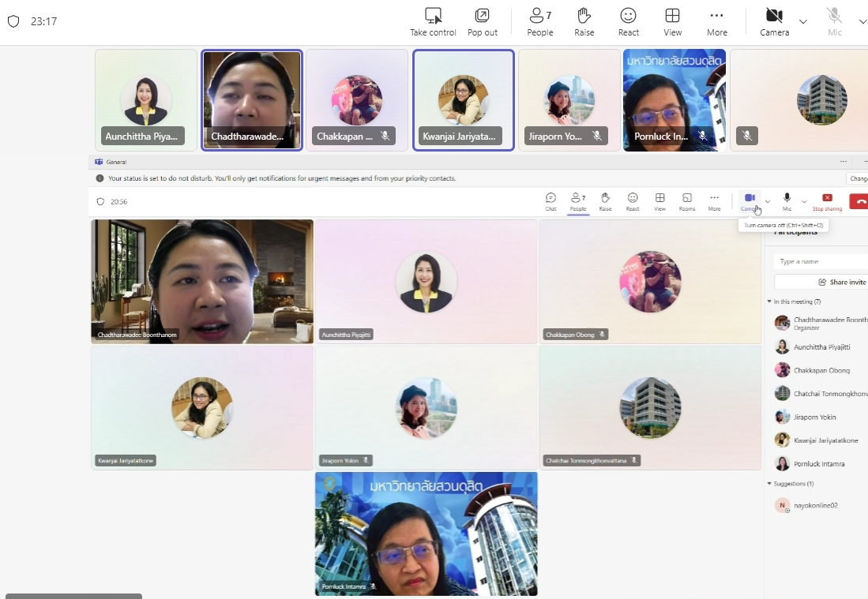Select the Kwanjai Jariyata... tile in the top strip

(x=464, y=100)
